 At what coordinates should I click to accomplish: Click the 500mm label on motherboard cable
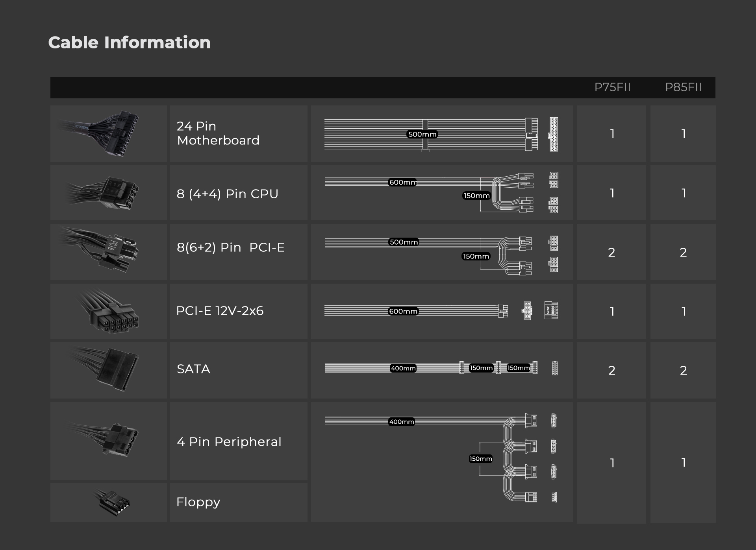pos(422,134)
